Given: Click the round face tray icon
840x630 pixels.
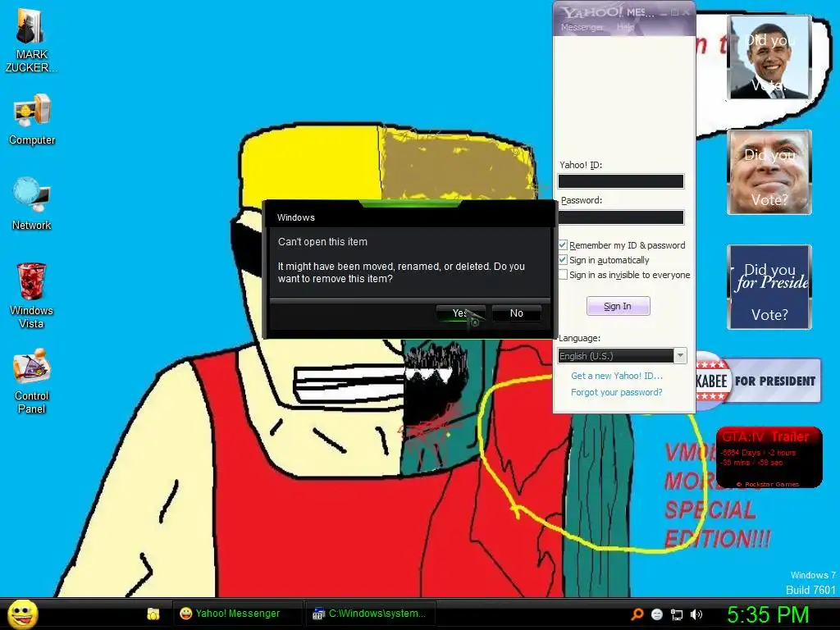Looking at the screenshot, I should [657, 614].
